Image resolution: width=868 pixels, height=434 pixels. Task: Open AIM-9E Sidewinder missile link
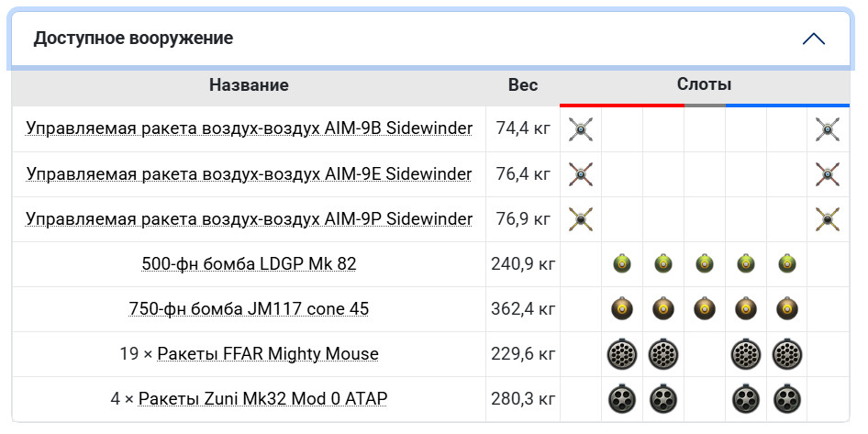(x=249, y=173)
